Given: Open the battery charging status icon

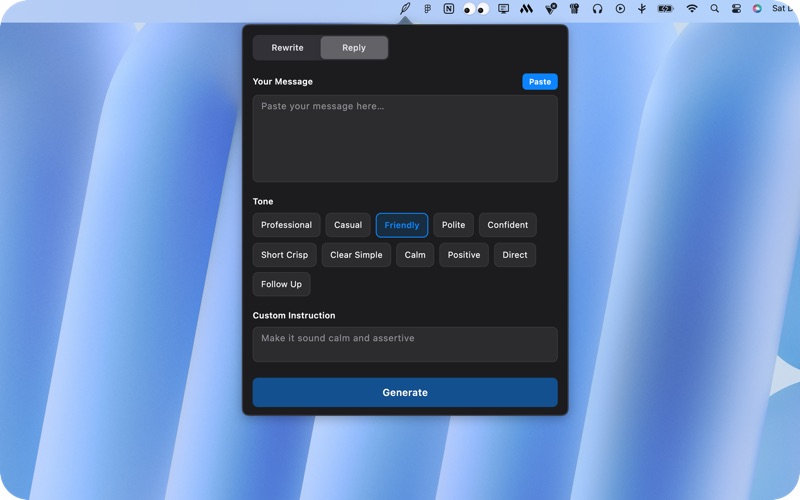Looking at the screenshot, I should (x=665, y=9).
